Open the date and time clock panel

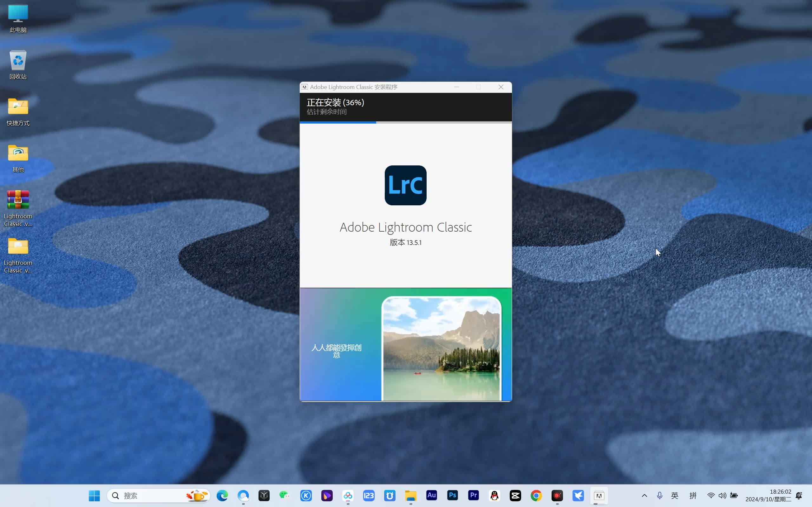click(768, 495)
